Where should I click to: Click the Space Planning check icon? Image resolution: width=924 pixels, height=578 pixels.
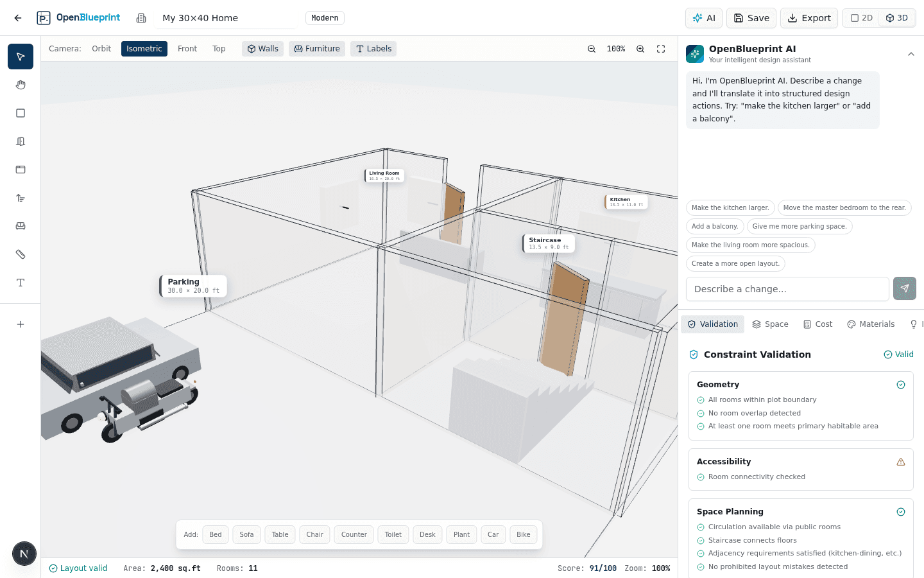[x=901, y=512]
